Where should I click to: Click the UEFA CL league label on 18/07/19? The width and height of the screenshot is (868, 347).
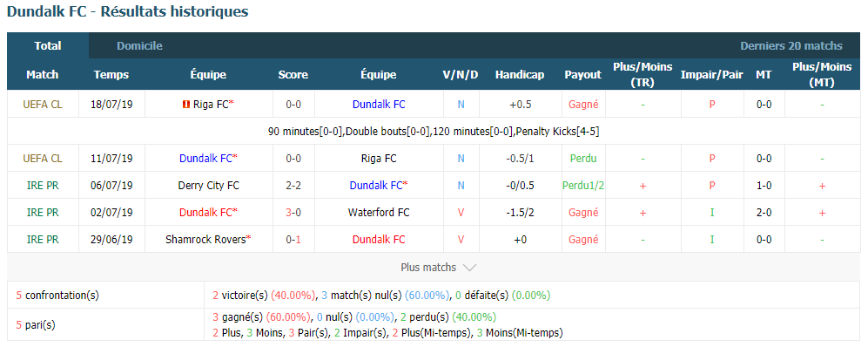(43, 105)
